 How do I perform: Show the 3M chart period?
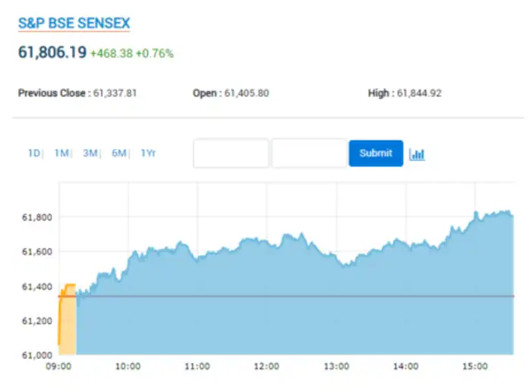(x=90, y=153)
